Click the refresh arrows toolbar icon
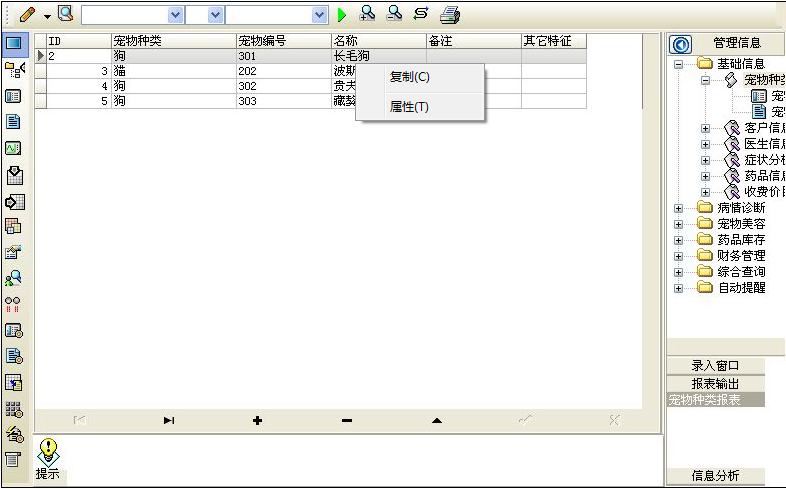The image size is (786, 489). (x=421, y=14)
